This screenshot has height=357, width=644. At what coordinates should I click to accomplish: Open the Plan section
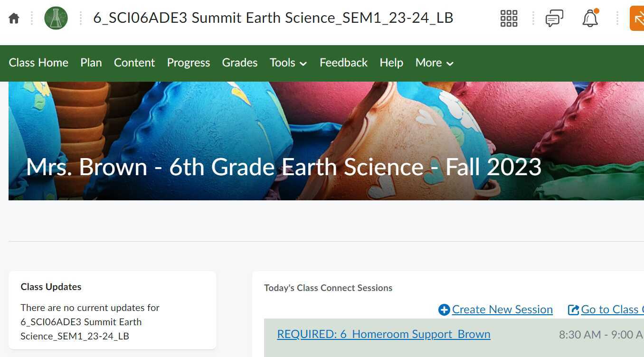[x=91, y=63]
